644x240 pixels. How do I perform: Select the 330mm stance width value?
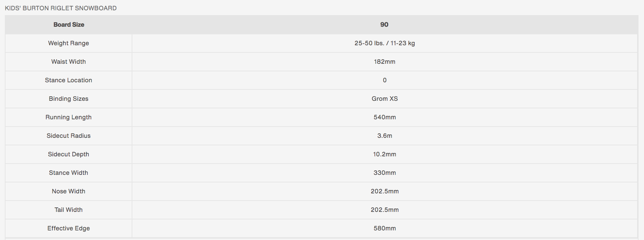[384, 173]
